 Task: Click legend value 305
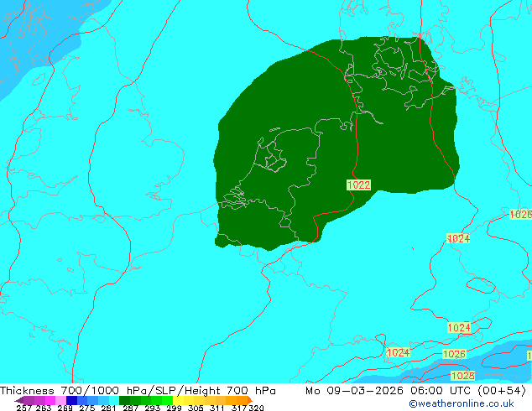click(x=196, y=408)
